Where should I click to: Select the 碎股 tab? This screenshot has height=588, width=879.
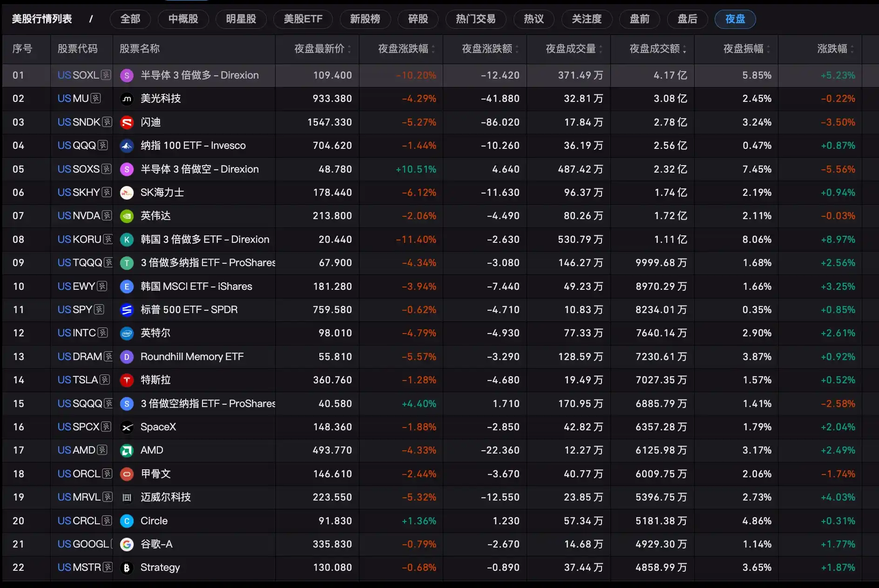418,19
